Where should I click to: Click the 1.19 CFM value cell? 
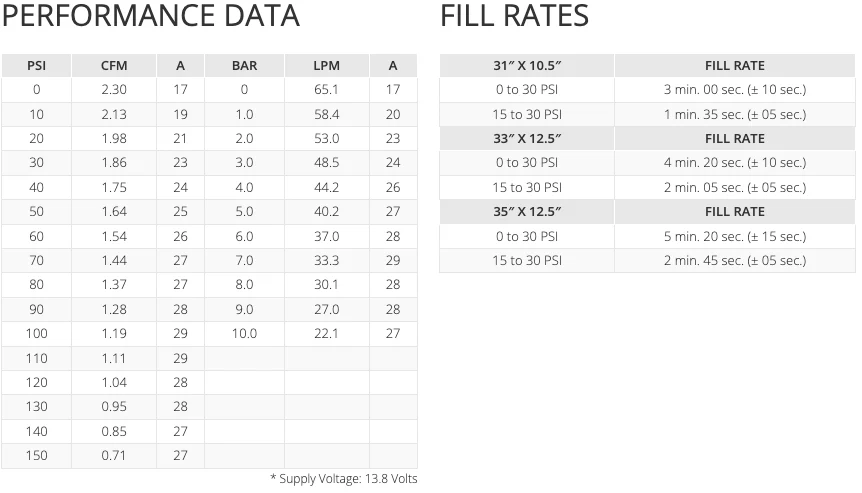point(114,334)
